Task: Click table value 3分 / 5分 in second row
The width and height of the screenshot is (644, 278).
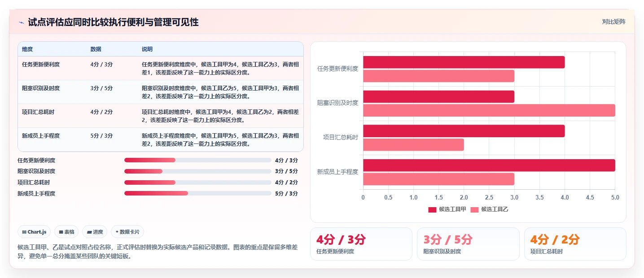Action: click(x=101, y=88)
